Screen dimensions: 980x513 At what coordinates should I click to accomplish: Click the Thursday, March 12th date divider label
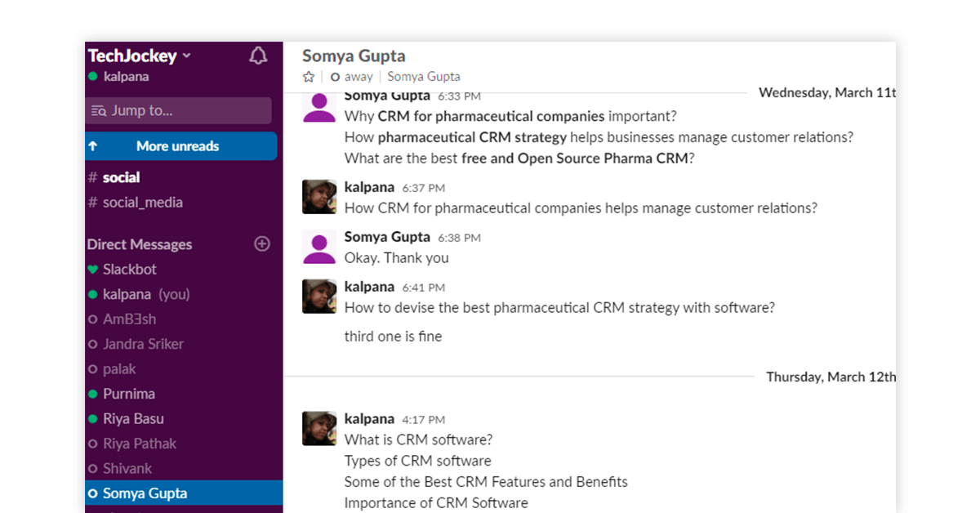click(831, 377)
